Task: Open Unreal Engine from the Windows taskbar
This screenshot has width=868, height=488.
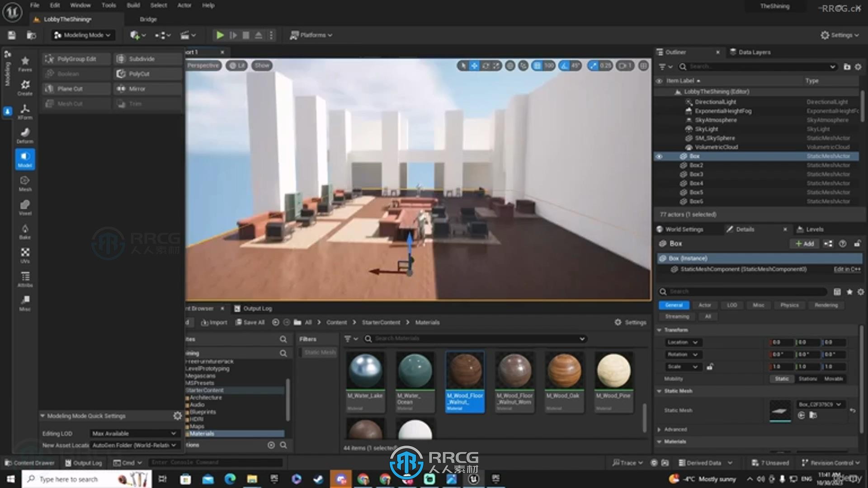Action: pyautogui.click(x=473, y=479)
